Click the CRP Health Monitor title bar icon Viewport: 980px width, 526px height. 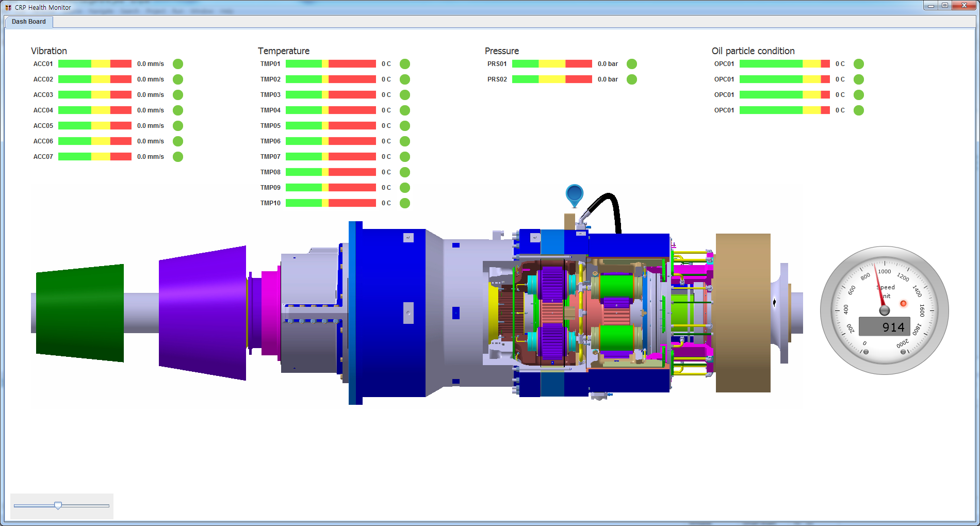8,7
